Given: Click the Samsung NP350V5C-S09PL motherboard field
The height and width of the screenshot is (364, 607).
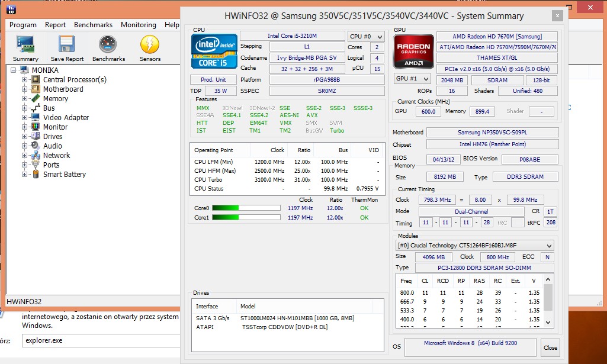Looking at the screenshot, I should (x=493, y=133).
